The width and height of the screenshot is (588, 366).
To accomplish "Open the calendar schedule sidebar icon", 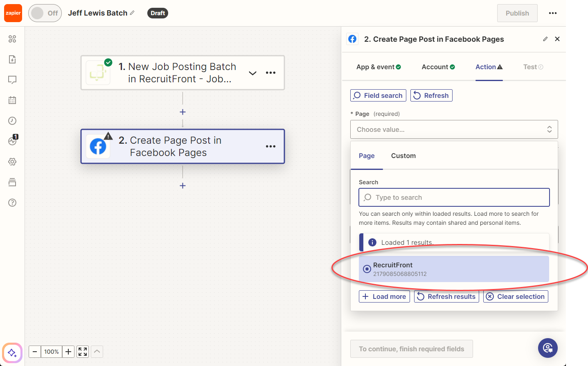I will pyautogui.click(x=12, y=100).
